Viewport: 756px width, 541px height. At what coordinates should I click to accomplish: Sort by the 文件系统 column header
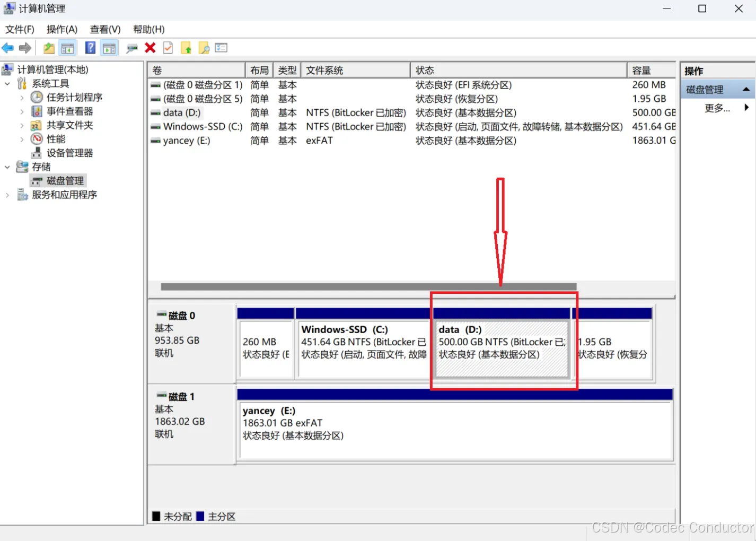(356, 70)
